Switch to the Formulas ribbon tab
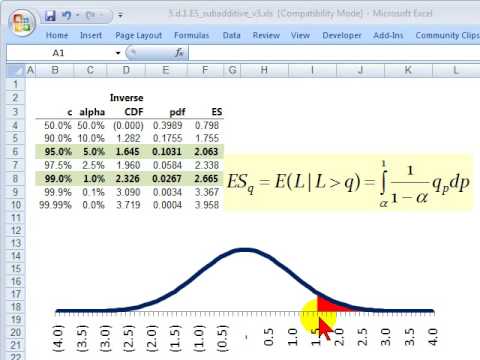This screenshot has width=480, height=360. point(192,35)
